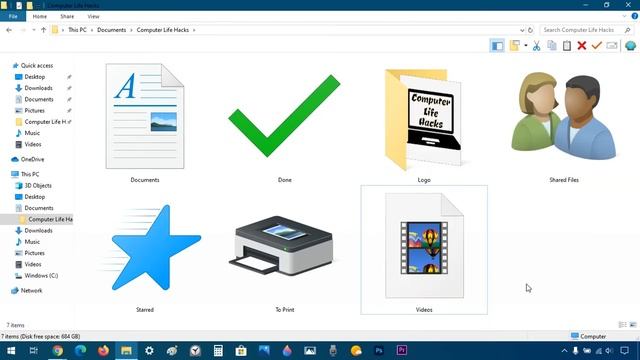Open the taskbar Settings gear
This screenshot has width=640, height=360.
[149, 351]
